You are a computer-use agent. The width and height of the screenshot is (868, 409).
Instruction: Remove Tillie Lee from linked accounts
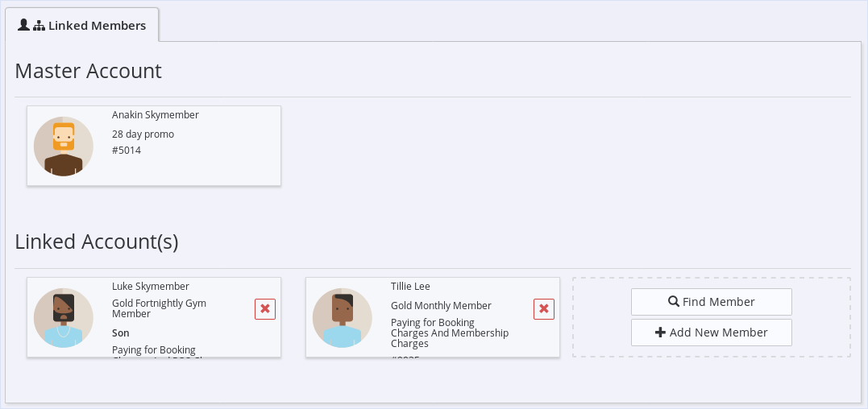[x=544, y=309]
